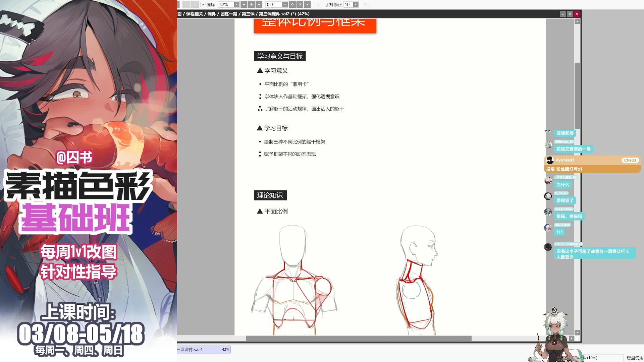Click the straight line drawing mode icon
644x362 pixels.
pyautogui.click(x=366, y=4)
